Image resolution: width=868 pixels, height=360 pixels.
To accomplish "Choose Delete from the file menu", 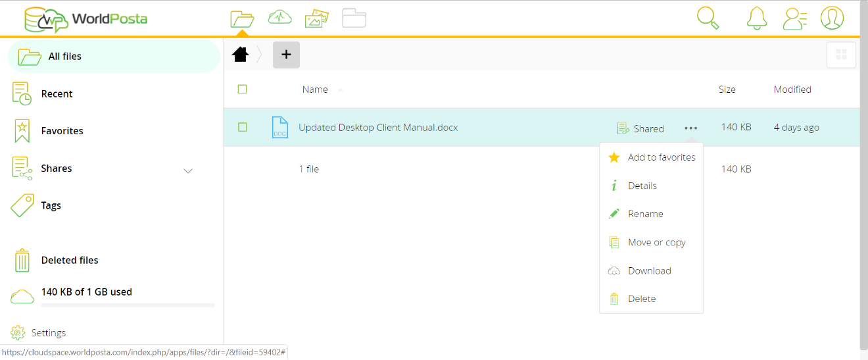I will click(652, 299).
